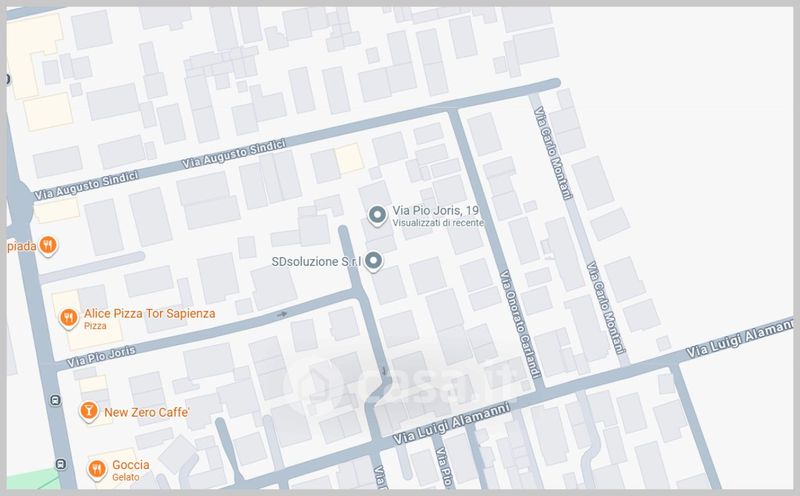Select the bus stop icon near Goccia

click(x=63, y=464)
